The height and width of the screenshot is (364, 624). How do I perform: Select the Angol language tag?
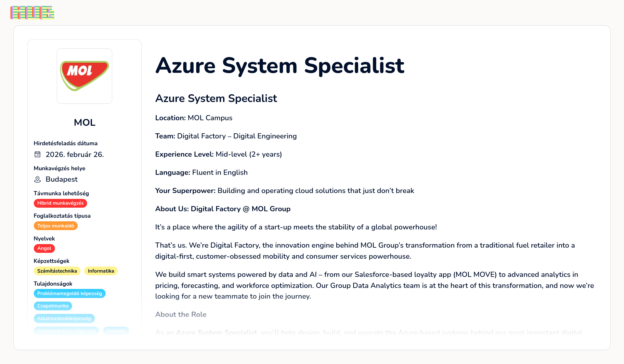pos(44,248)
